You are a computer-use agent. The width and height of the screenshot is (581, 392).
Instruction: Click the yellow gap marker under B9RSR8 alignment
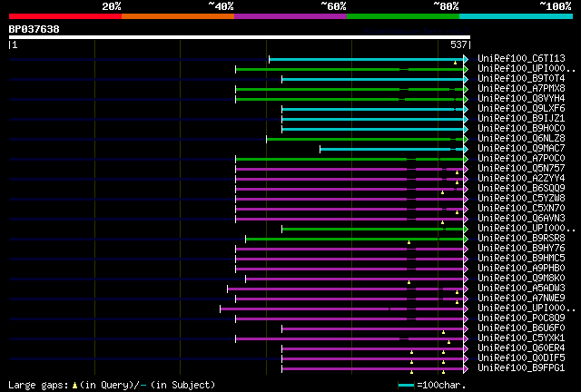pos(409,242)
